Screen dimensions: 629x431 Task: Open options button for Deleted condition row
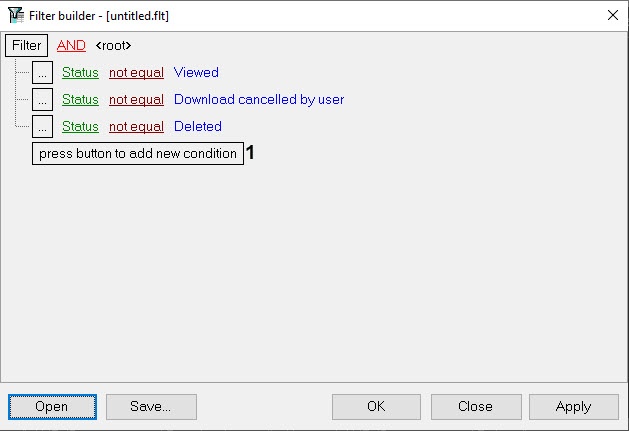click(42, 127)
